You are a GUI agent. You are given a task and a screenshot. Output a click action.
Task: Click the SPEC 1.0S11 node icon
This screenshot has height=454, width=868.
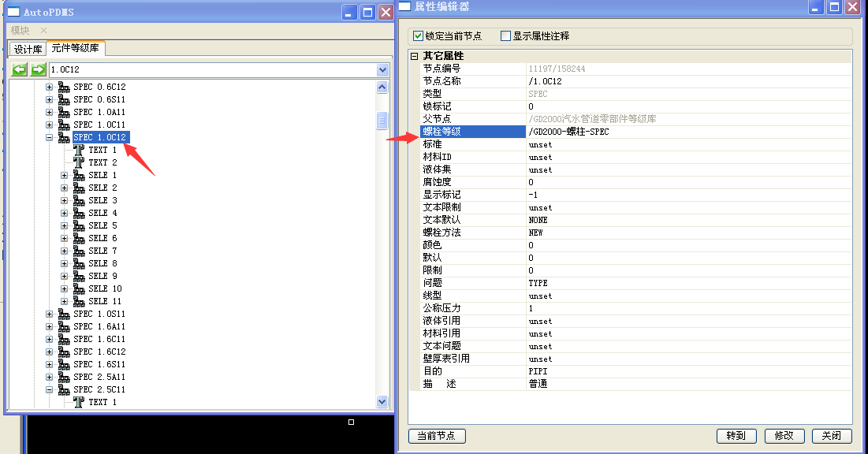64,314
